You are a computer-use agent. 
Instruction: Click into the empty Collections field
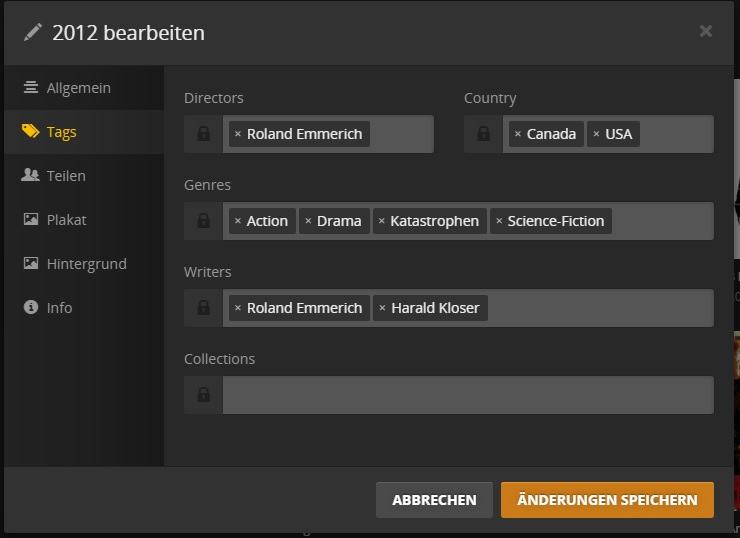[468, 395]
